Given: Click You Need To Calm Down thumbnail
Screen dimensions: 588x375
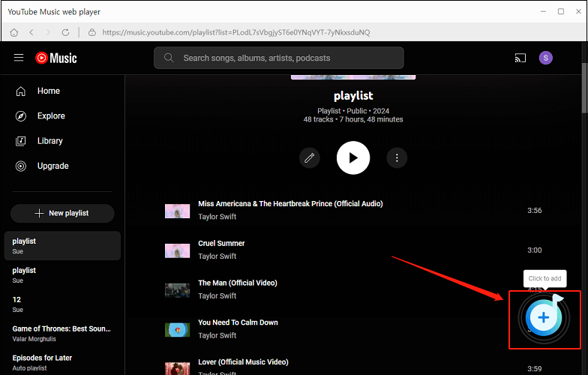Looking at the screenshot, I should (x=177, y=330).
